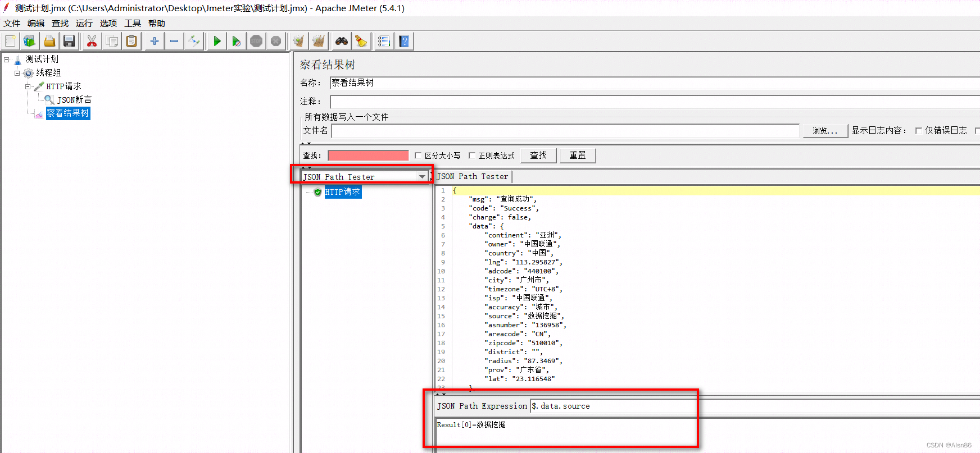The width and height of the screenshot is (980, 453).
Task: Clear all results with double broom icon
Action: 319,41
